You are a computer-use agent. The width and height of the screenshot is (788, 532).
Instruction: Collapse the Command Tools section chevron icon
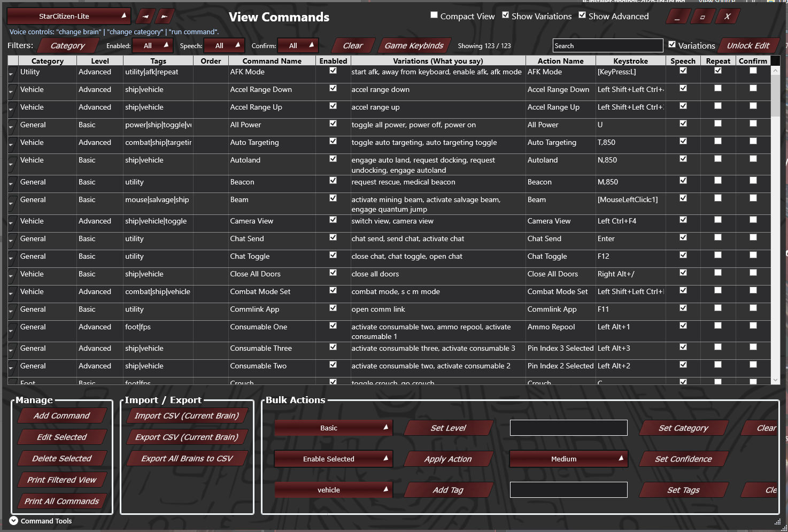pyautogui.click(x=14, y=521)
